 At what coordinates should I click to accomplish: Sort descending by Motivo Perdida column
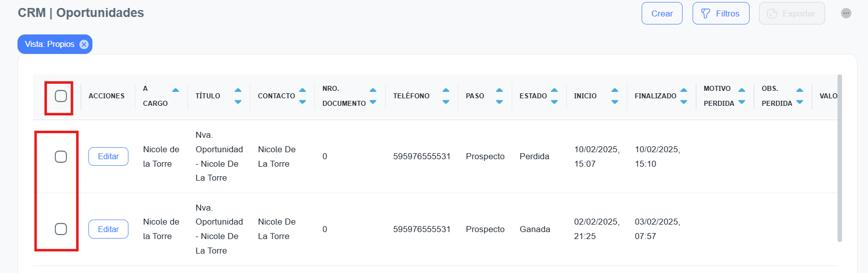point(742,102)
